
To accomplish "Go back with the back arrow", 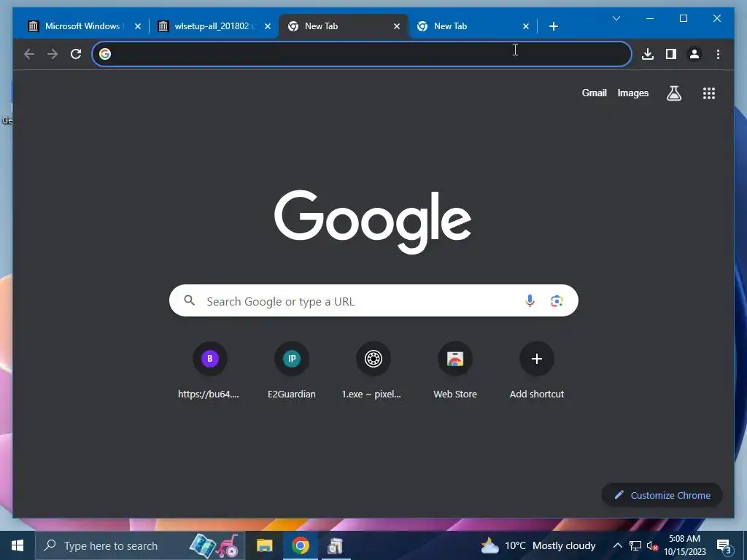I will (29, 54).
